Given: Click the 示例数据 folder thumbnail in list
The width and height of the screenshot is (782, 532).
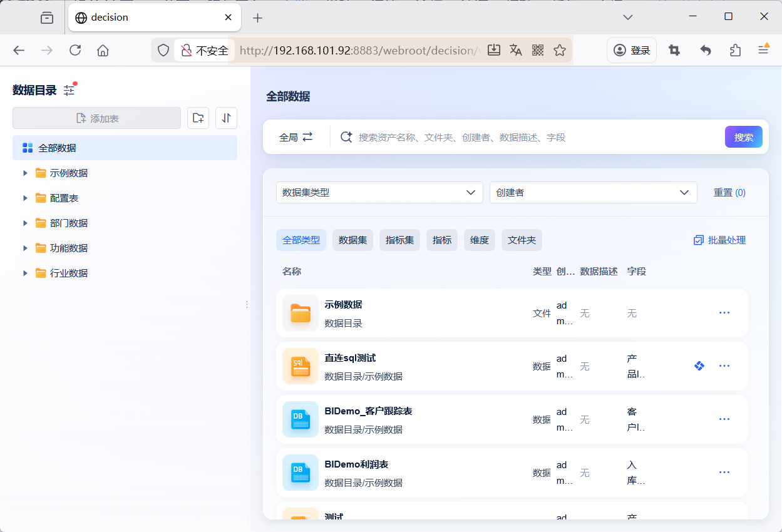Looking at the screenshot, I should point(301,313).
